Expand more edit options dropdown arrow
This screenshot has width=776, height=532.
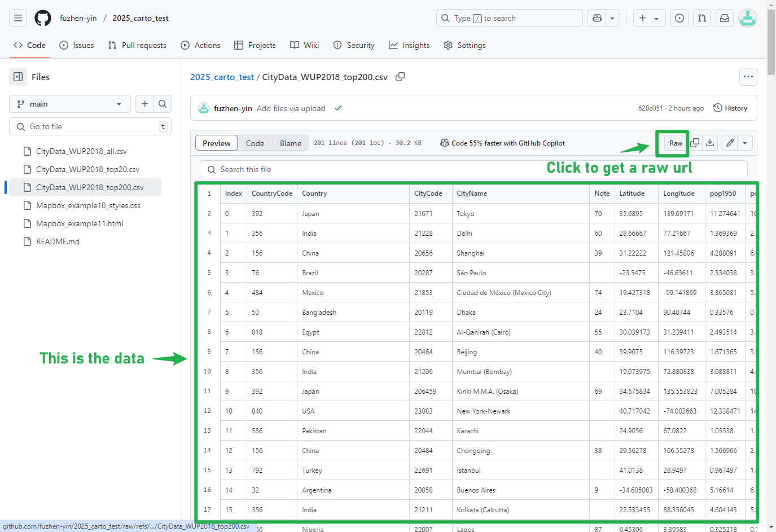pyautogui.click(x=745, y=143)
